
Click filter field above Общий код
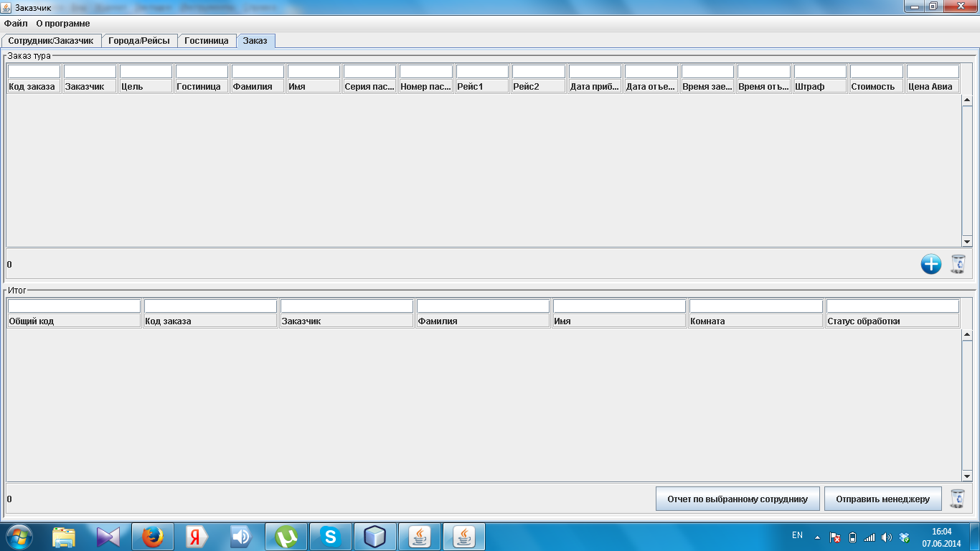pyautogui.click(x=74, y=306)
